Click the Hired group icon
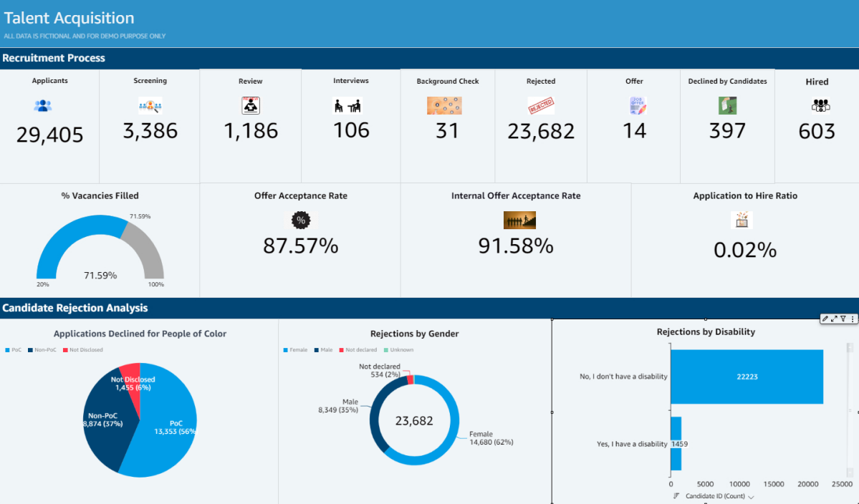The image size is (859, 504). (820, 105)
